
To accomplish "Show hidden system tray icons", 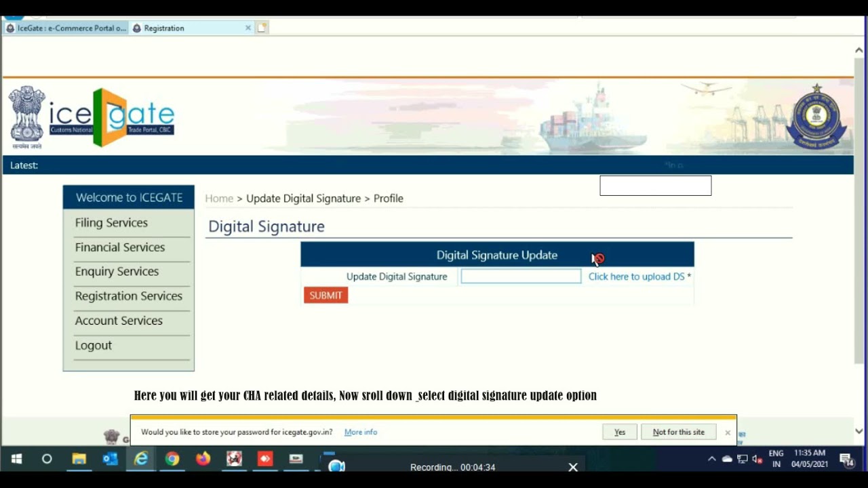I will tap(711, 459).
